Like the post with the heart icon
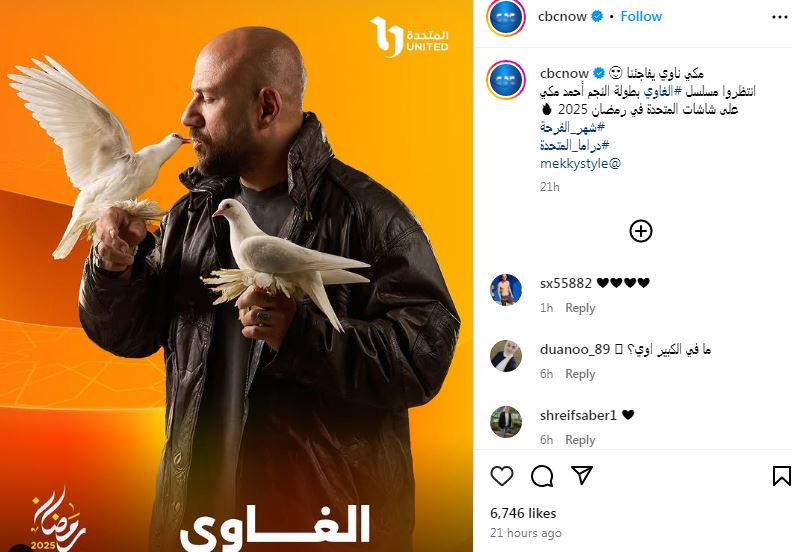 click(502, 476)
